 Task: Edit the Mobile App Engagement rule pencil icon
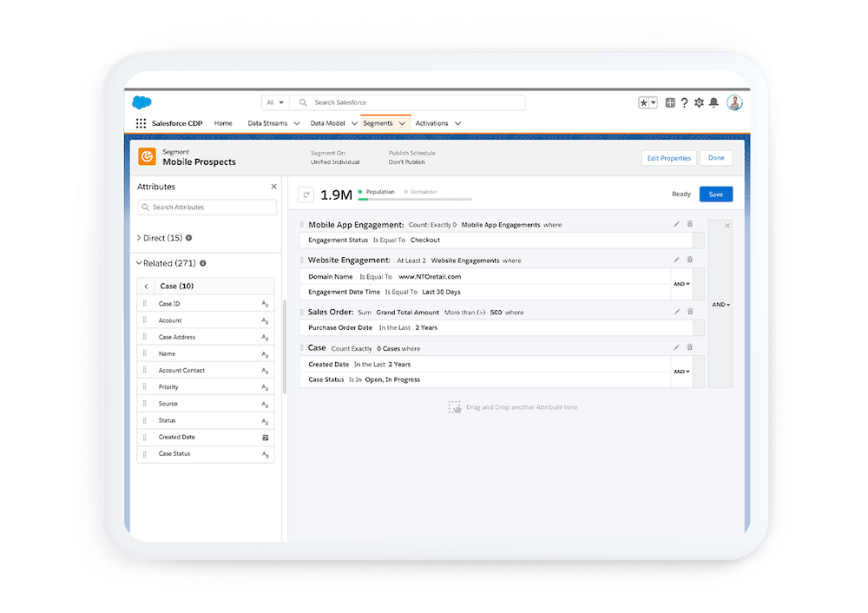[x=676, y=224]
